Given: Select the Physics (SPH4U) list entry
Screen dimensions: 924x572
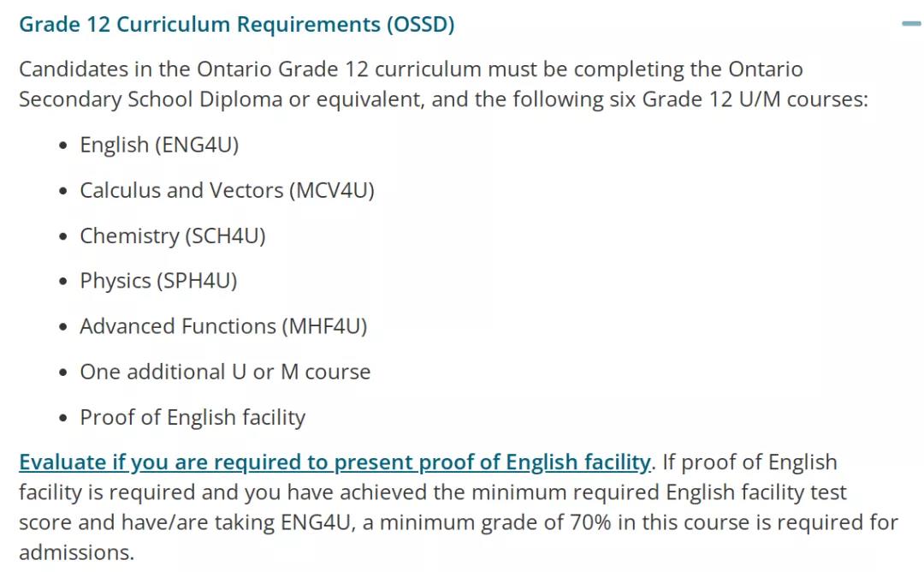Looking at the screenshot, I should tap(158, 281).
